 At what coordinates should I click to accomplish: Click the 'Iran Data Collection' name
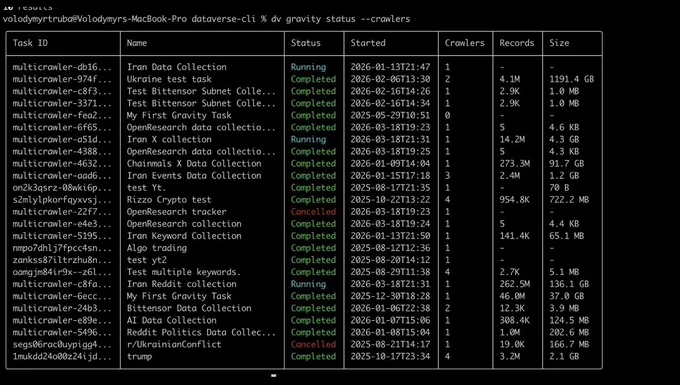pyautogui.click(x=177, y=67)
